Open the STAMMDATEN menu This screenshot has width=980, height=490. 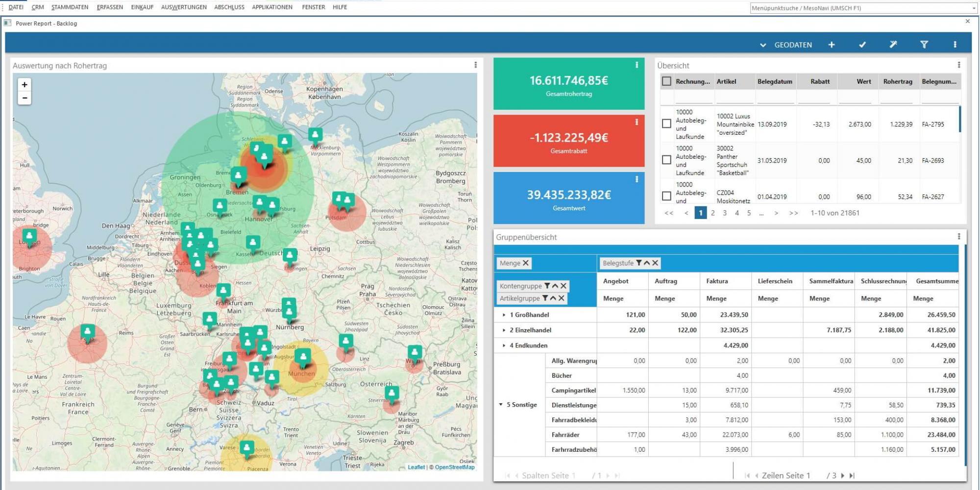point(70,7)
